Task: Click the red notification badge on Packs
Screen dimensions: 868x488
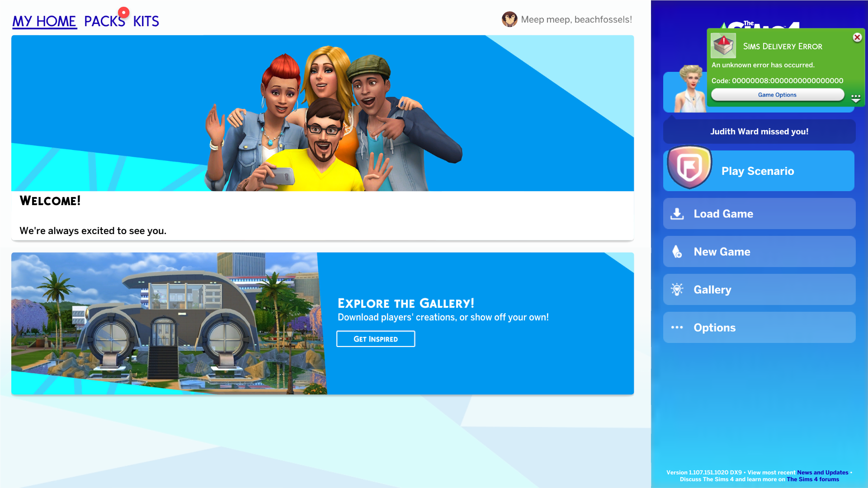Action: click(x=123, y=13)
